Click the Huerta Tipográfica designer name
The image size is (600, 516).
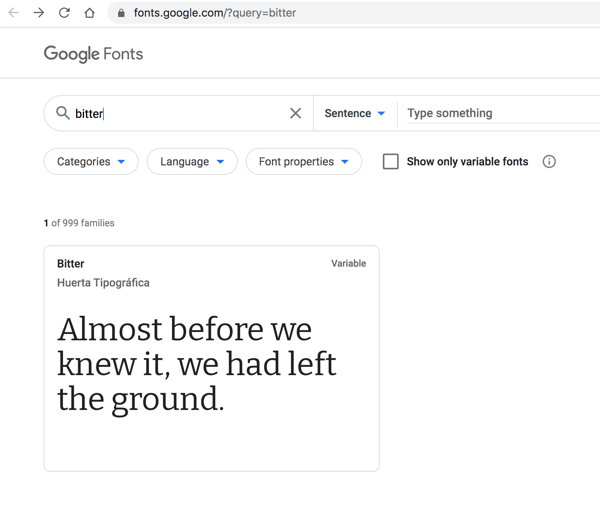(103, 282)
